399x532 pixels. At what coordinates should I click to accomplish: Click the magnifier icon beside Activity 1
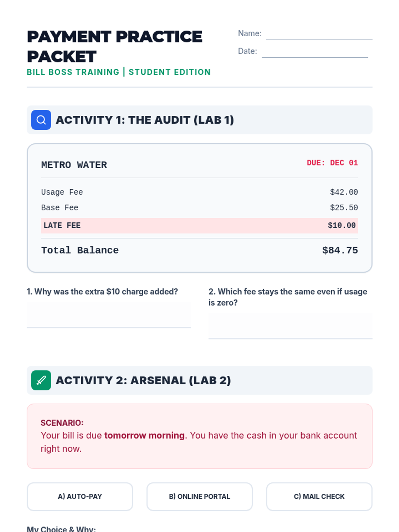click(x=41, y=120)
